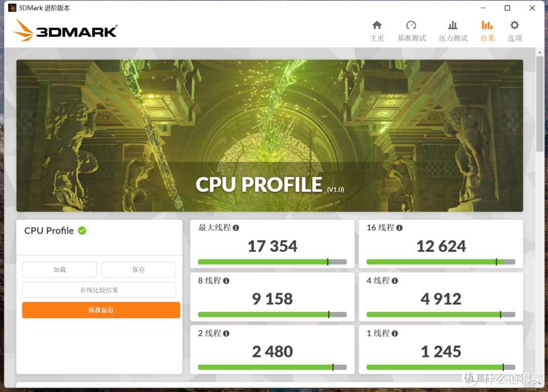Image resolution: width=548 pixels, height=392 pixels.
Task: Go to the 主页 home tab
Action: coord(376,31)
